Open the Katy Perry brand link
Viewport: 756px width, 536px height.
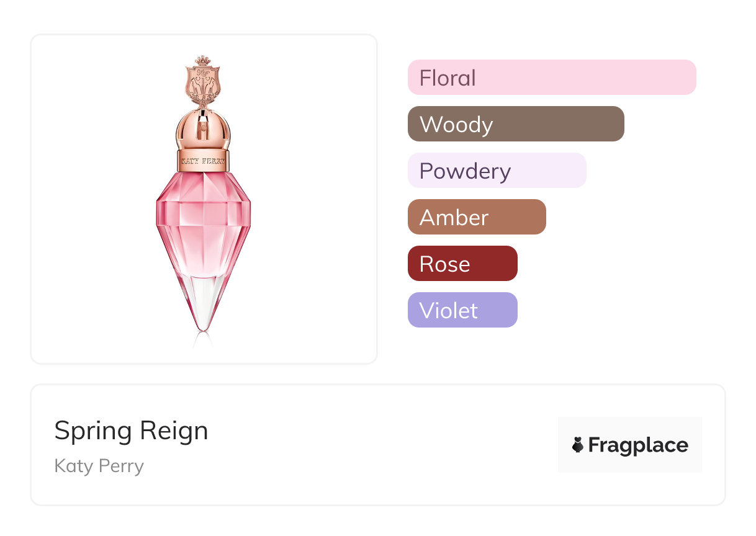click(x=99, y=466)
